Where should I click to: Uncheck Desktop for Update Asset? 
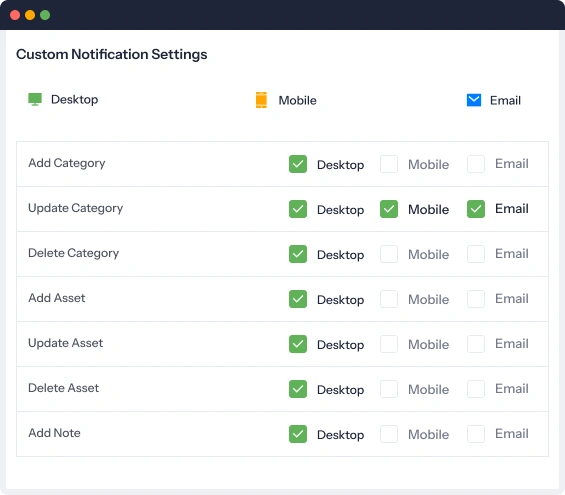pyautogui.click(x=298, y=344)
